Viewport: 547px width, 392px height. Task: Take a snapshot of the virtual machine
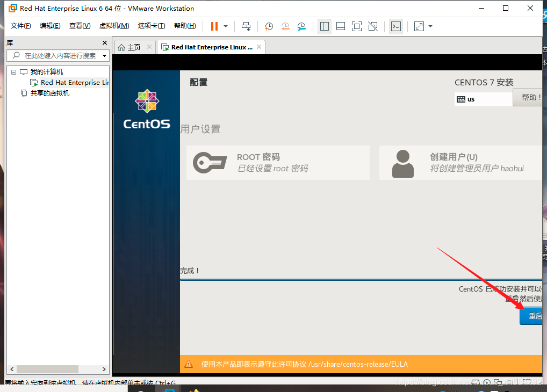(x=269, y=26)
